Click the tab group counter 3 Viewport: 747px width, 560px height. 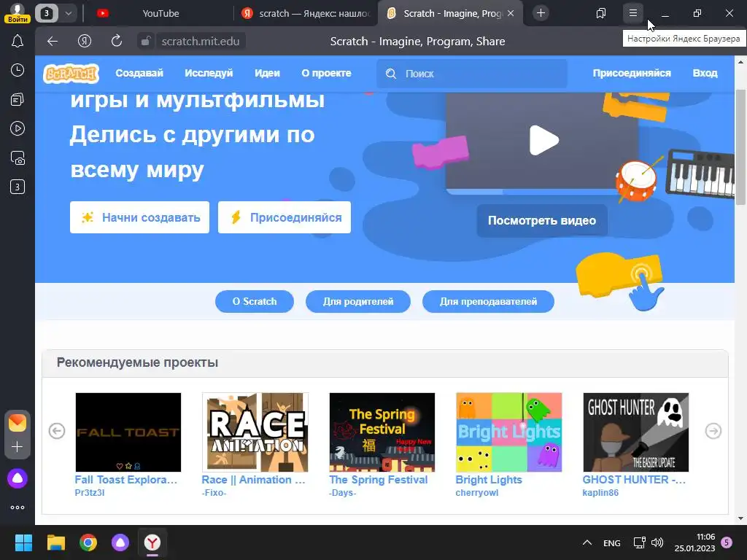click(x=46, y=13)
